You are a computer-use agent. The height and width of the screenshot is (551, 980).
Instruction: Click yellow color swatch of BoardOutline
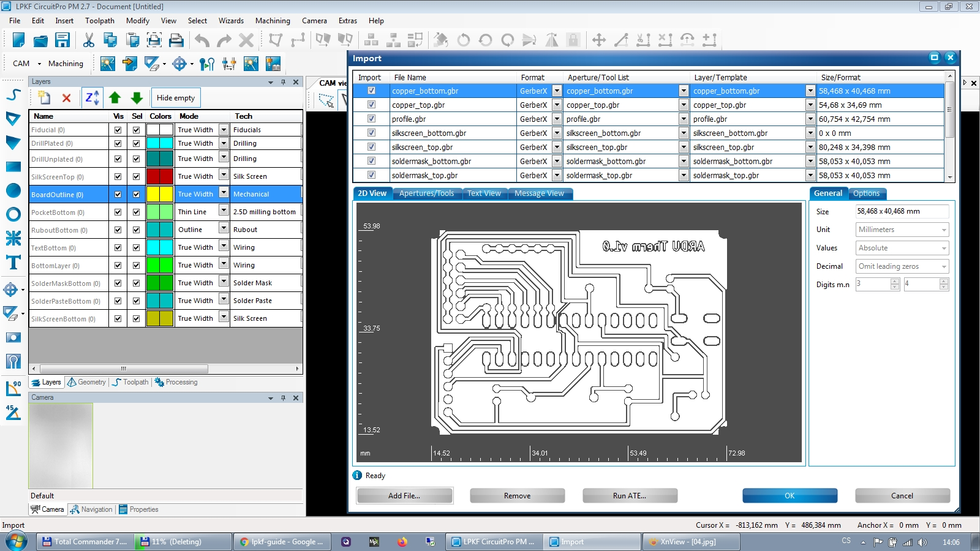pyautogui.click(x=160, y=194)
